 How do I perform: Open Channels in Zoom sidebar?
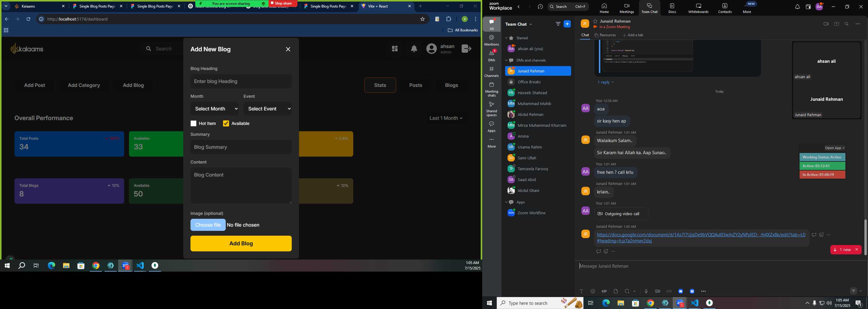click(492, 72)
